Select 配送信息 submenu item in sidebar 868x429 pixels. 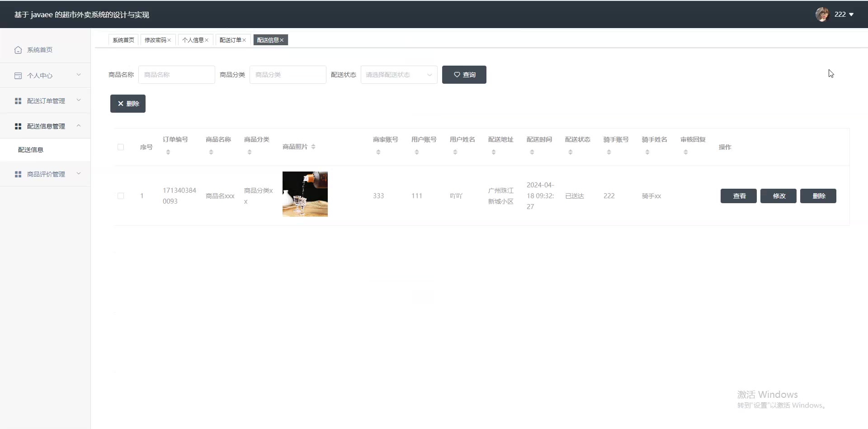(x=45, y=150)
